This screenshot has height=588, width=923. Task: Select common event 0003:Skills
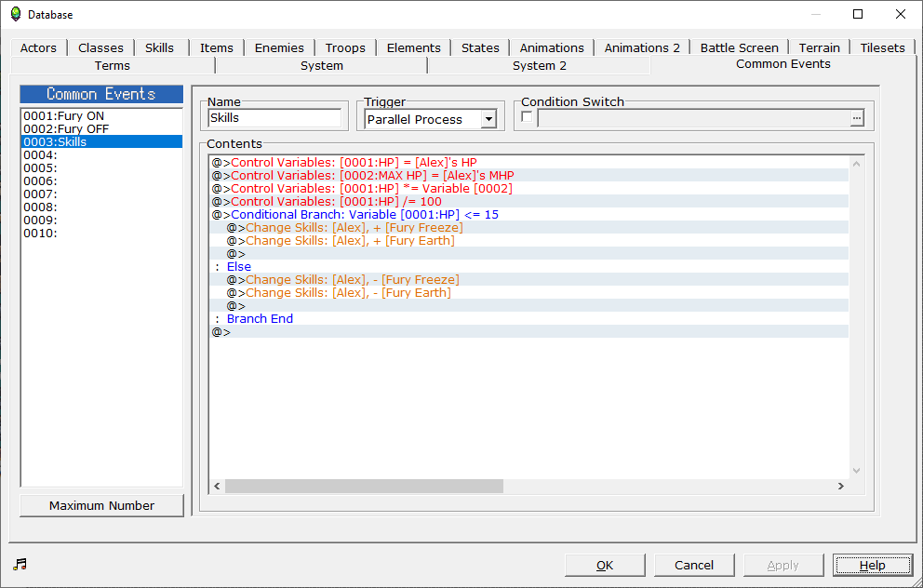(x=101, y=141)
